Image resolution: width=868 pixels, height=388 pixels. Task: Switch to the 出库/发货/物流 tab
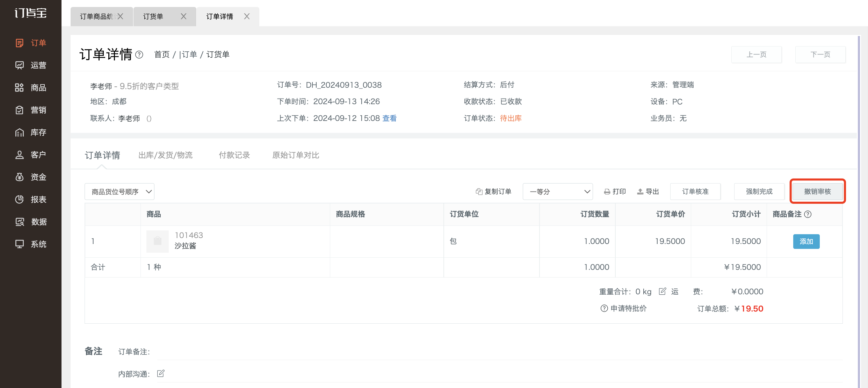(166, 155)
